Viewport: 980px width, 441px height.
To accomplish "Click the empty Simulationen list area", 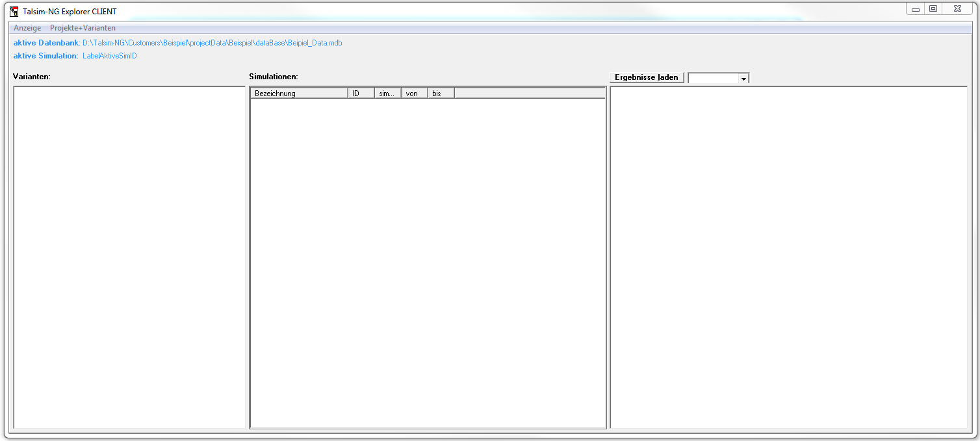I will point(428,263).
